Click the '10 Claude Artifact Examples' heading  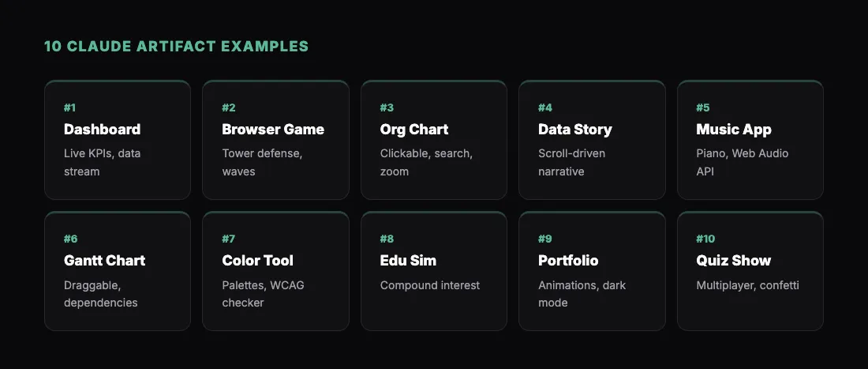[x=176, y=47]
